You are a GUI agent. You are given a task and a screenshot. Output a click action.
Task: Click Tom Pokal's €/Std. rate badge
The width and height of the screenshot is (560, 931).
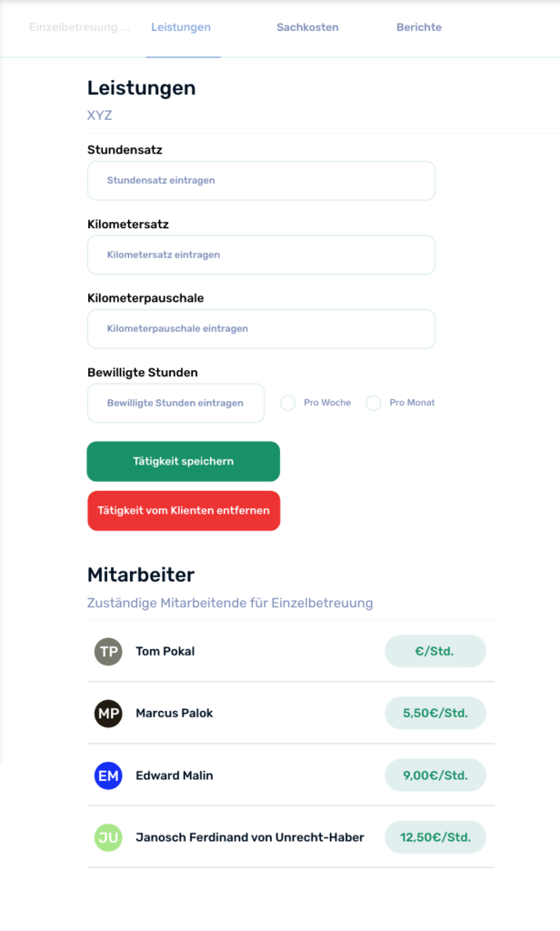(x=435, y=651)
